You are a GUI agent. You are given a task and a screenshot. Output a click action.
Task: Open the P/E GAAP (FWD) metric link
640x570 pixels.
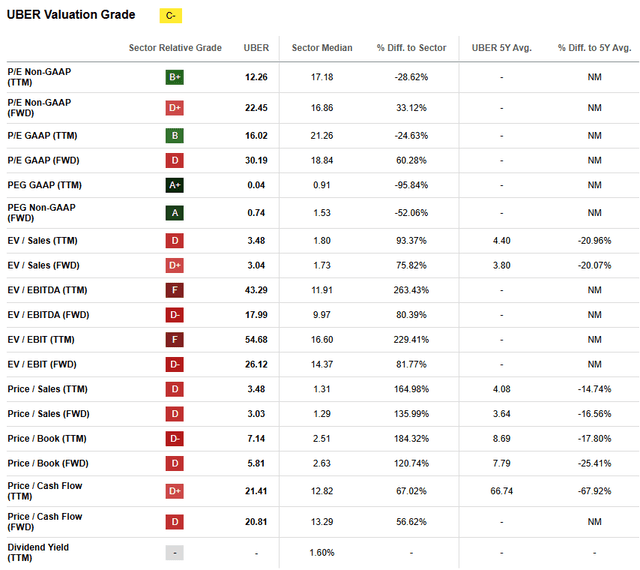(x=43, y=160)
